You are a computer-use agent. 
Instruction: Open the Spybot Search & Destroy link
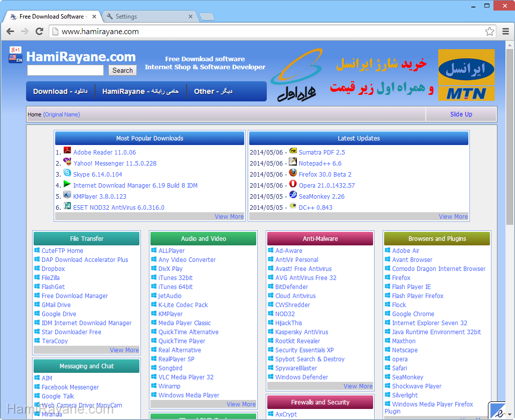click(310, 359)
